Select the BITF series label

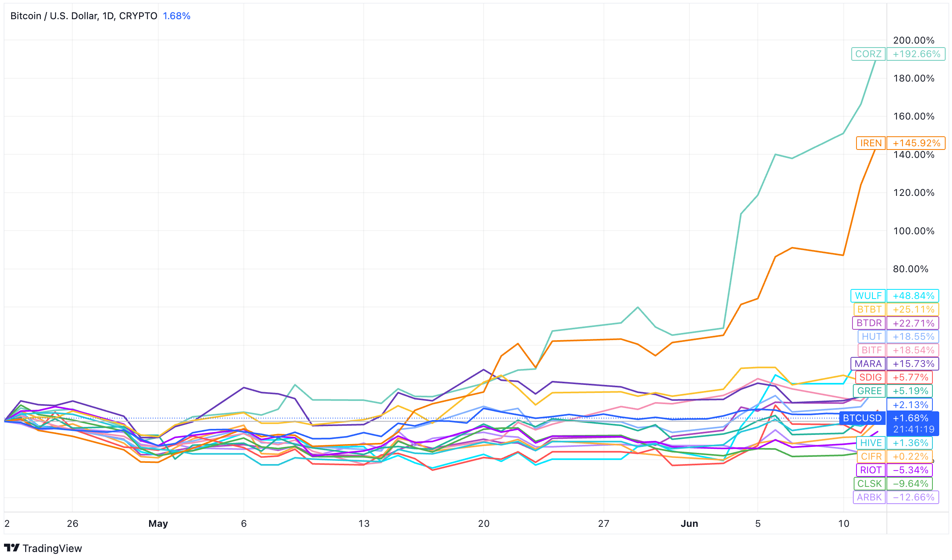coord(871,350)
